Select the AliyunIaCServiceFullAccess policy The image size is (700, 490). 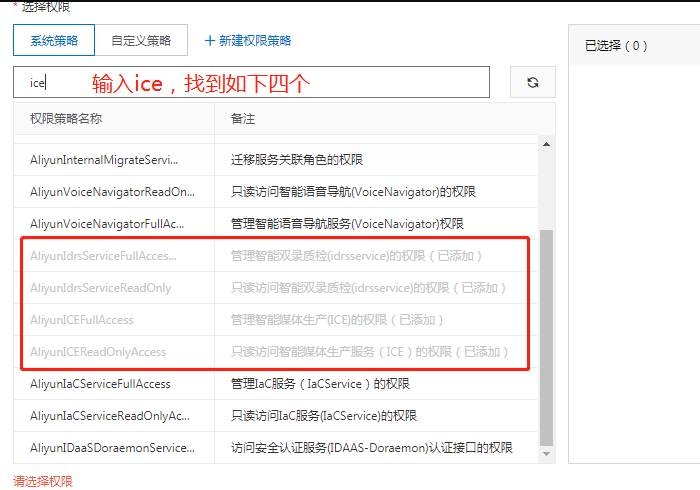[275, 384]
